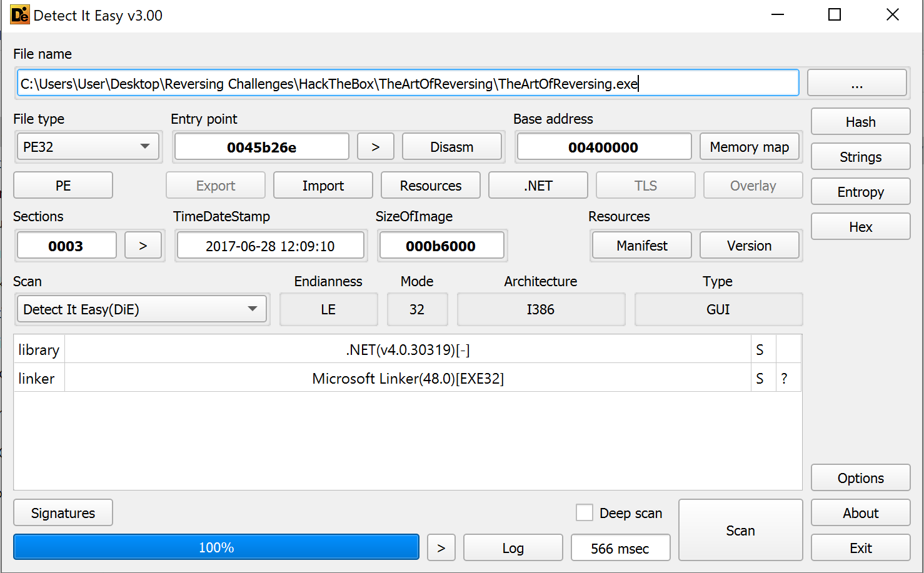Maximize the Detect It Easy window
Image resolution: width=924 pixels, height=573 pixels.
click(835, 15)
